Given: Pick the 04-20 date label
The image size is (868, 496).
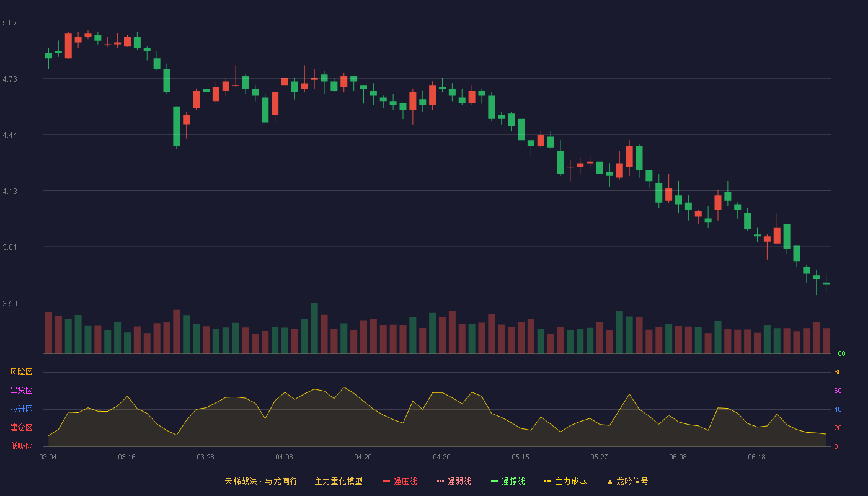Looking at the screenshot, I should 363,457.
